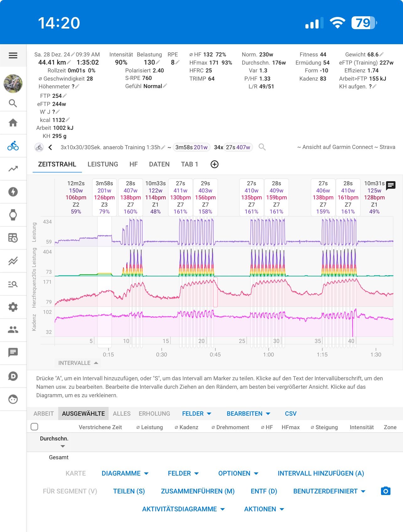The image size is (403, 532).
Task: Open the user profile avatar
Action: [13, 83]
